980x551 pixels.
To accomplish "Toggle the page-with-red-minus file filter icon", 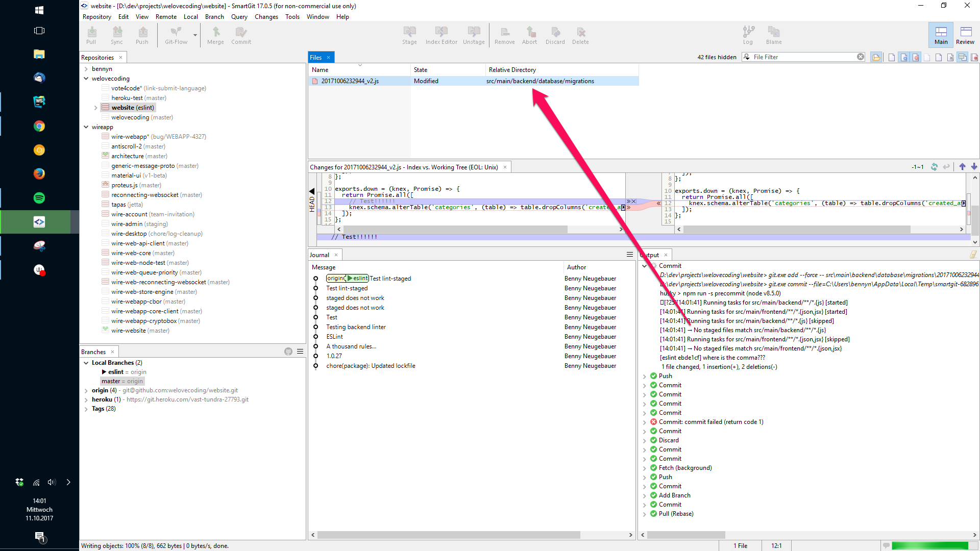I will [x=974, y=57].
